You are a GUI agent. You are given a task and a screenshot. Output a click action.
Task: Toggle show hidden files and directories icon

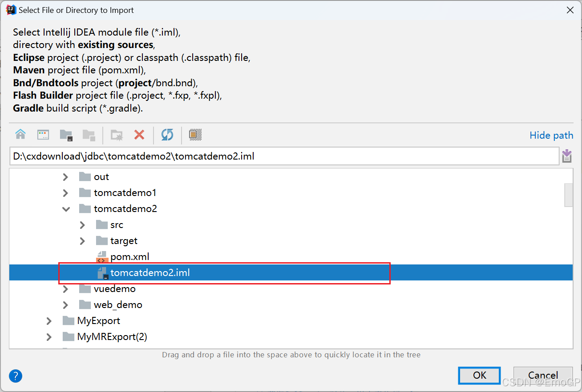(x=195, y=135)
